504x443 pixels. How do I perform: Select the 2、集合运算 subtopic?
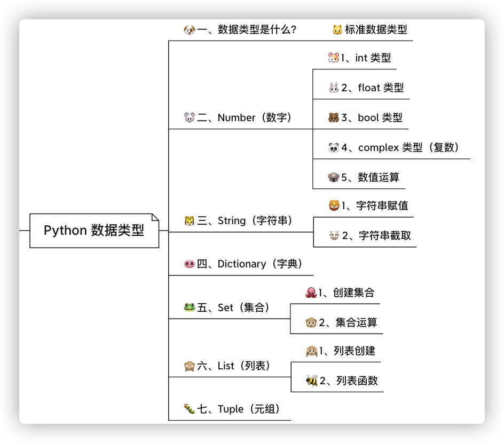pyautogui.click(x=341, y=322)
